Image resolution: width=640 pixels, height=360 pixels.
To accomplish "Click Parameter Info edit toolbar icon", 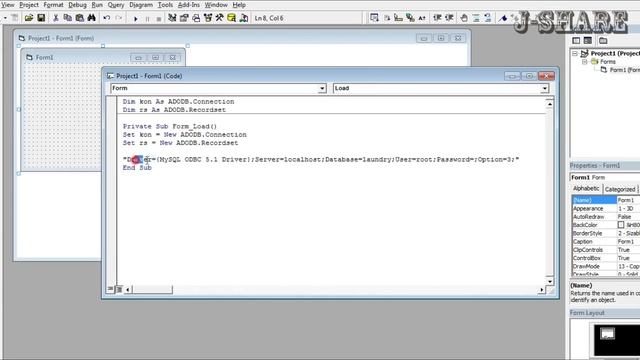I will coord(398,18).
